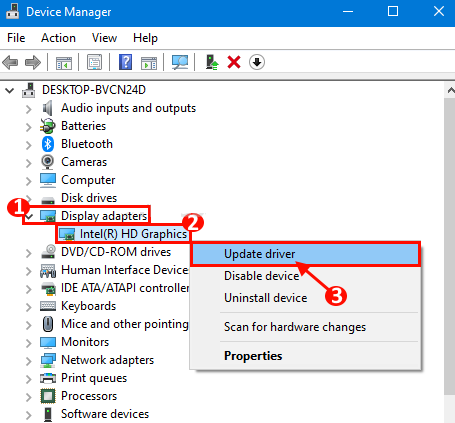Viewport: 455px width, 423px height.
Task: Expand the Keyboards category chevron
Action: tap(29, 307)
